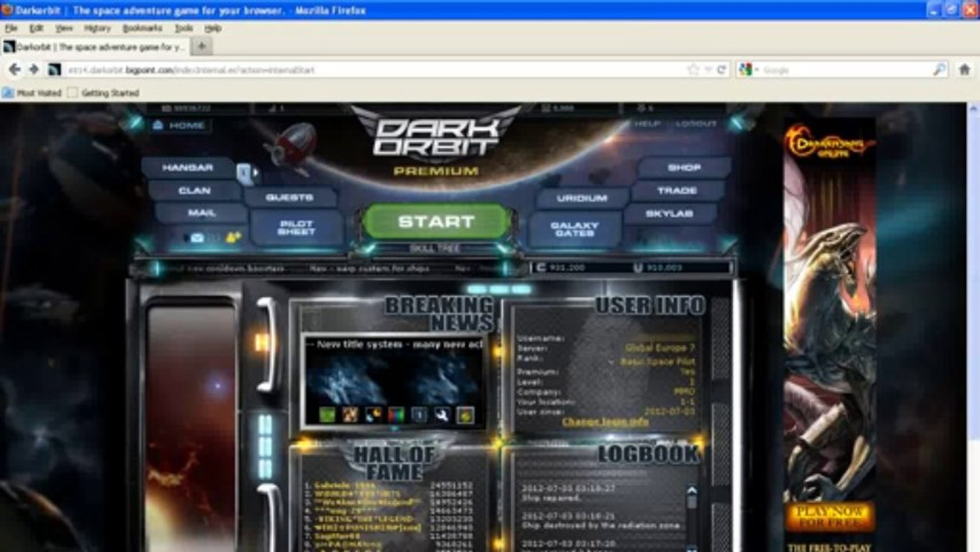Screen dimensions: 980x552
Task: Click the browser page scroll-up arrow
Action: (x=973, y=110)
